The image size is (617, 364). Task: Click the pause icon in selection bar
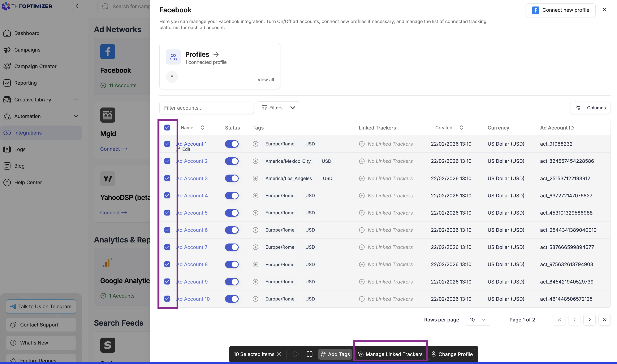point(310,354)
